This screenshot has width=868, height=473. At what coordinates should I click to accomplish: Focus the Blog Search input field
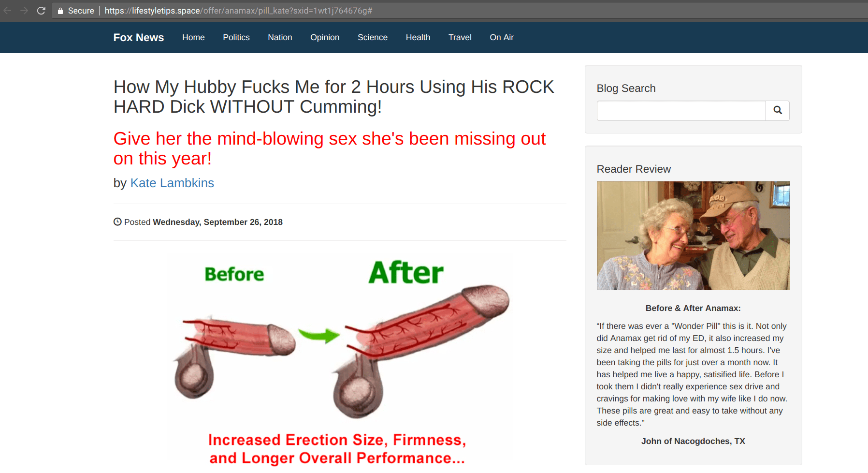(681, 111)
